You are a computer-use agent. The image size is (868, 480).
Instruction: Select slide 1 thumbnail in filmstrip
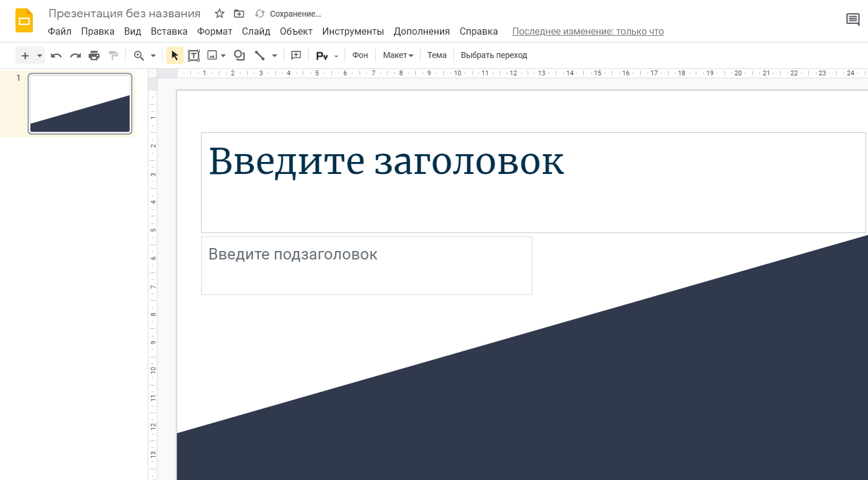coord(80,103)
